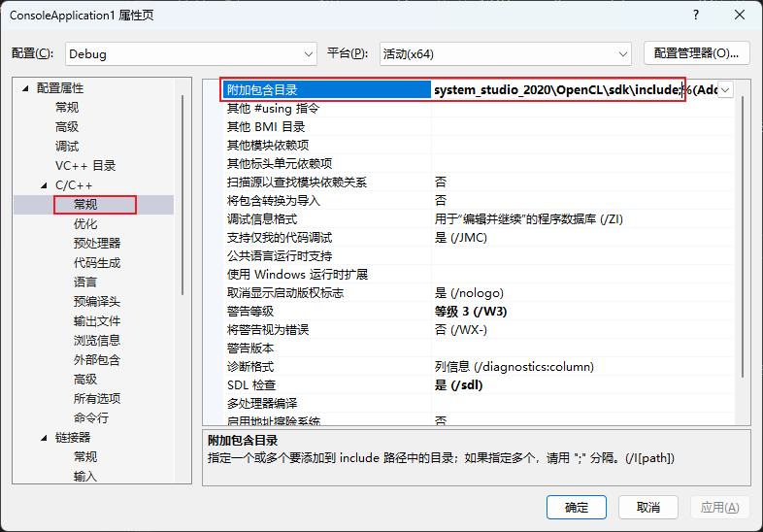This screenshot has height=532, width=763.
Task: Close the property pages dialog
Action: (740, 15)
